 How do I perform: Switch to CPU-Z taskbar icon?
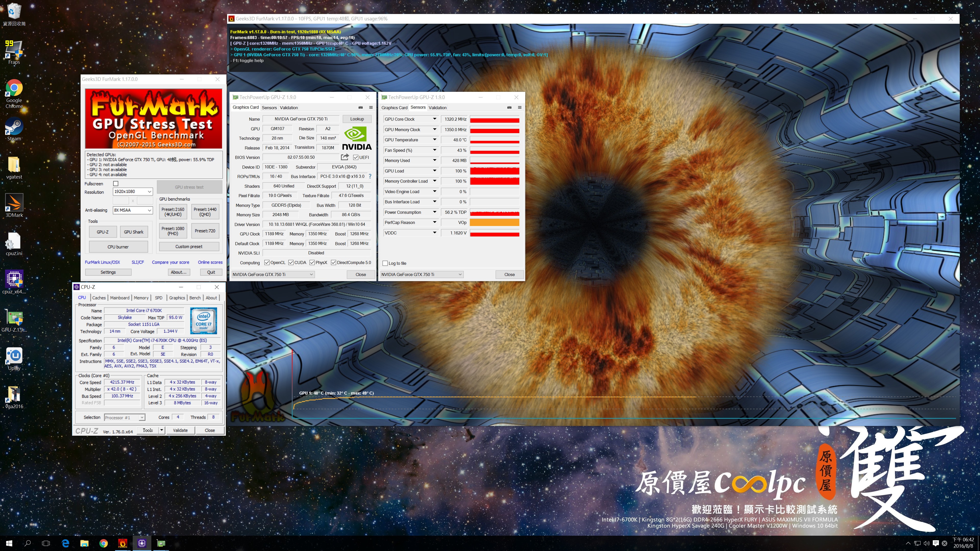click(x=142, y=543)
